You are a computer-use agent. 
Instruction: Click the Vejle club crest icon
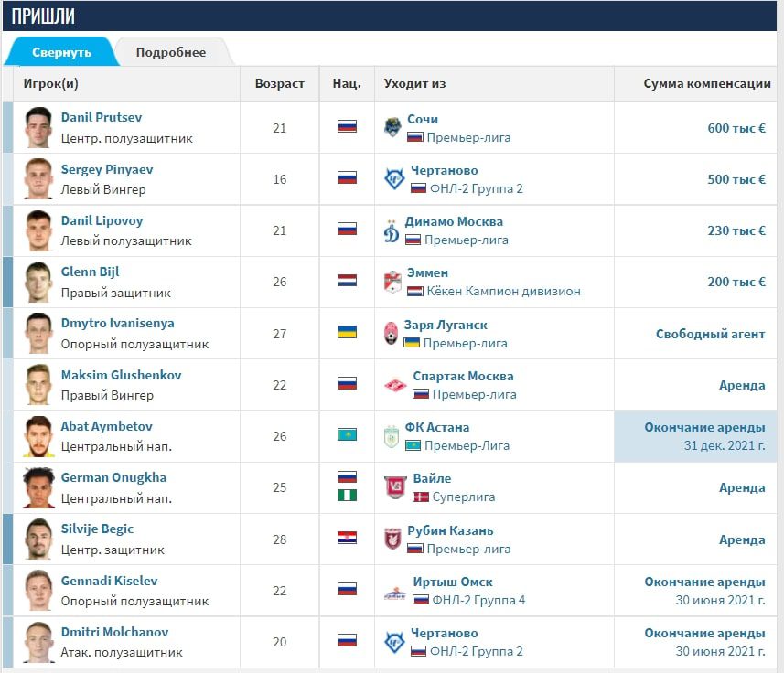395,487
